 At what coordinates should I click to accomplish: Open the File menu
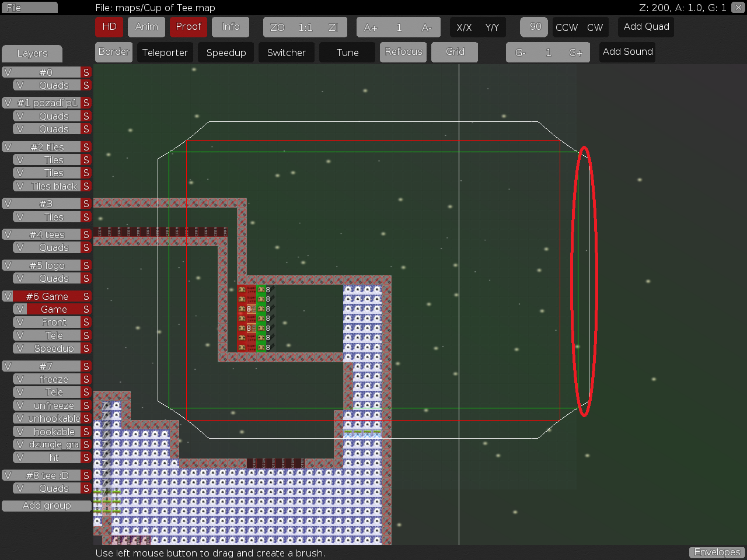[29, 8]
